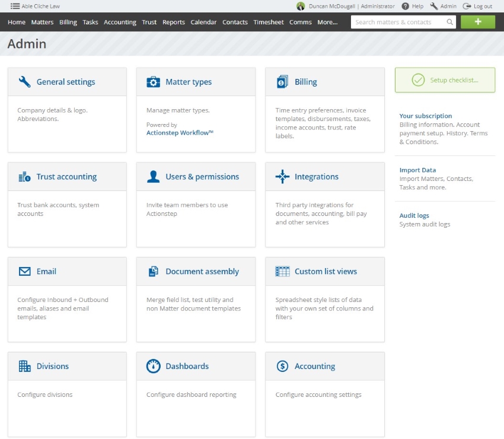This screenshot has height=439, width=504.
Task: Select the Trust accounting icon
Action: point(24,177)
